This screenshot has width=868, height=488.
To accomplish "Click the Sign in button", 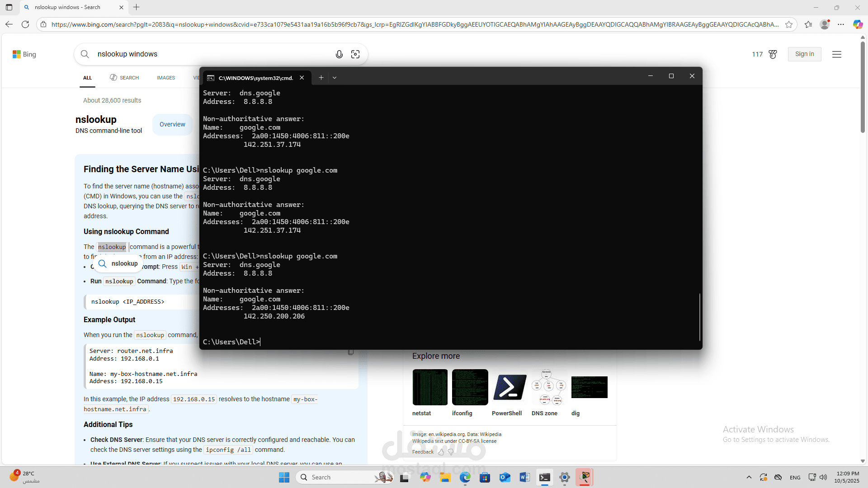I will [805, 54].
